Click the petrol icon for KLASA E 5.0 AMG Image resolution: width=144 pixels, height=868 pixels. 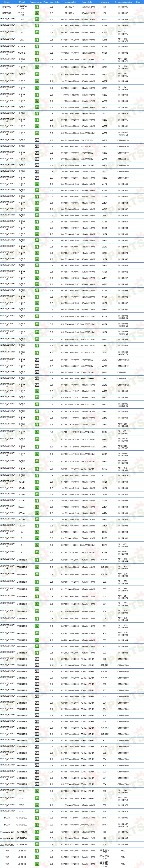pyautogui.click(x=37, y=352)
